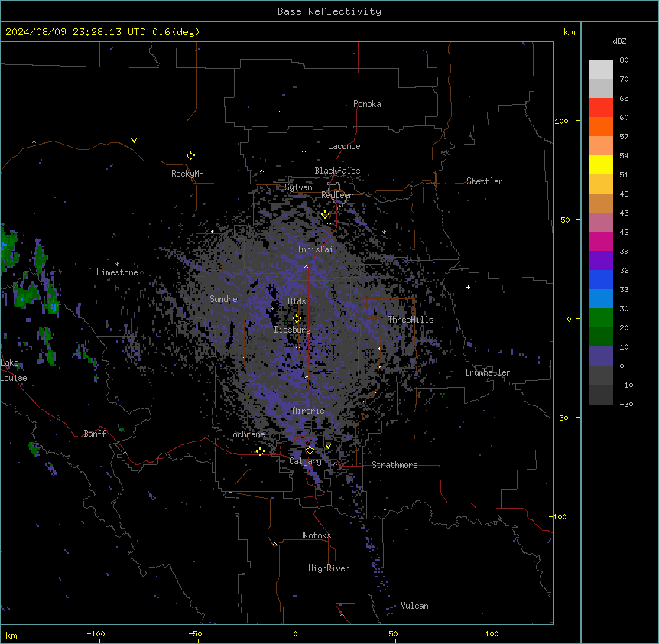This screenshot has width=659, height=644.
Task: Click the asterisk marker northeast of Innisfail
Action: (x=384, y=232)
